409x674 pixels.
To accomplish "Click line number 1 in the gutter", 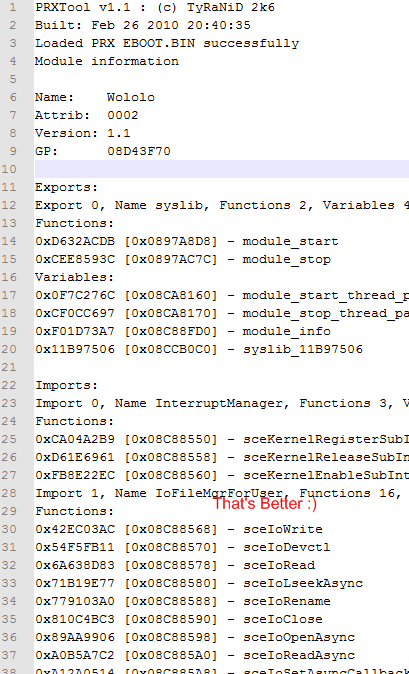I will tap(12, 7).
